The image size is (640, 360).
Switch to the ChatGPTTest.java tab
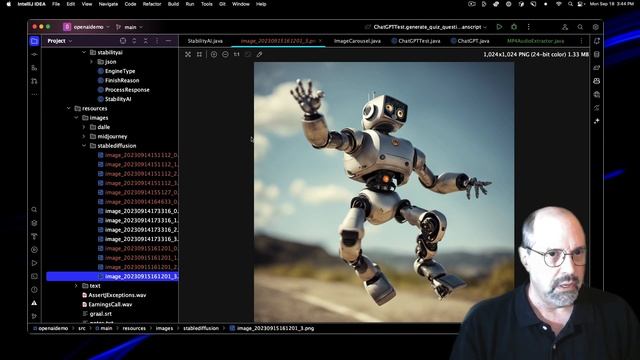pyautogui.click(x=416, y=41)
